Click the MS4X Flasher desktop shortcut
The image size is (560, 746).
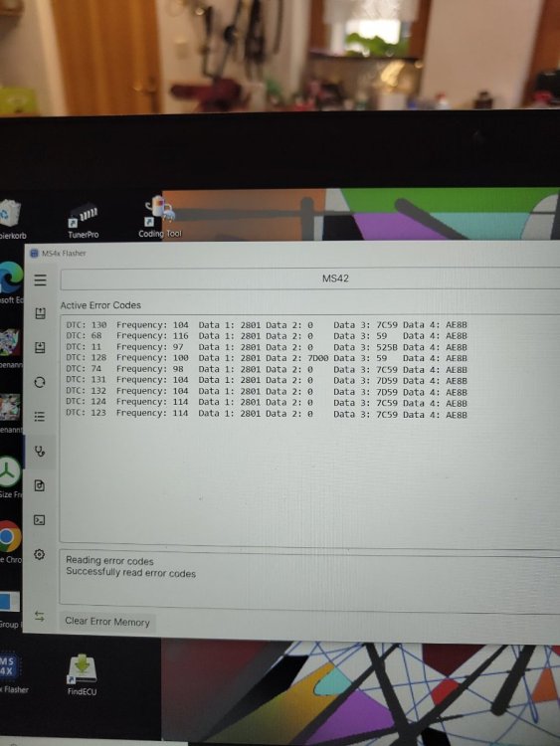click(x=10, y=672)
